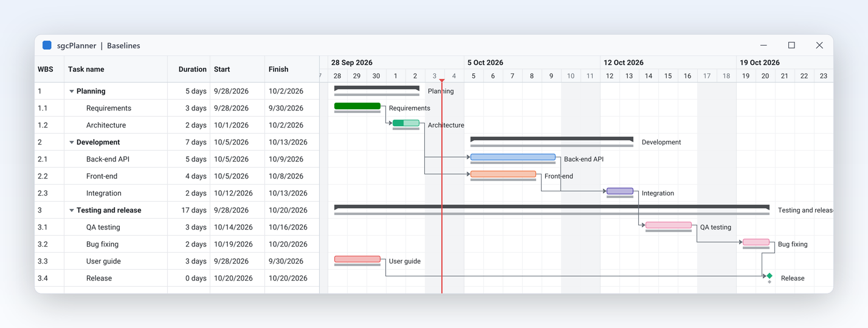Image resolution: width=868 pixels, height=328 pixels.
Task: Click the blue Back-end API Gantt bar
Action: coord(513,157)
